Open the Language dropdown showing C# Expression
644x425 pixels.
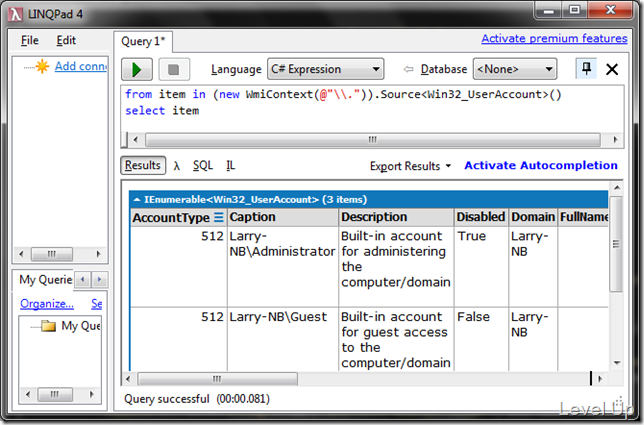(x=326, y=69)
